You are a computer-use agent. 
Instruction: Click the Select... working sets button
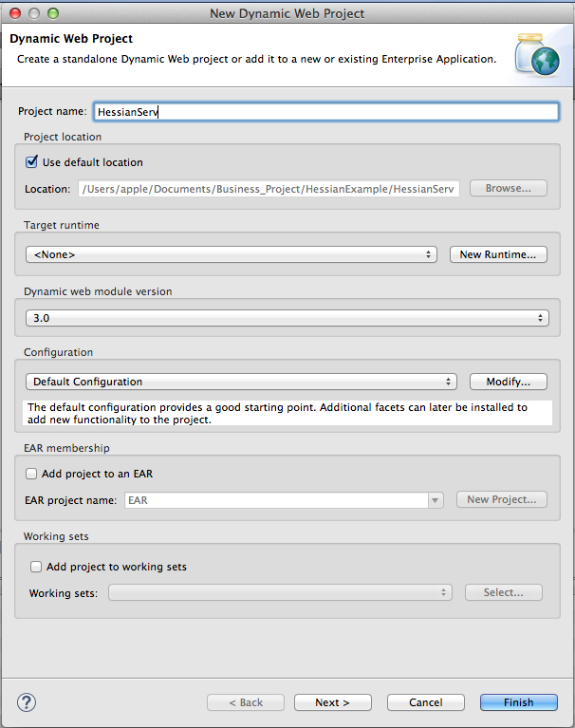[x=504, y=592]
